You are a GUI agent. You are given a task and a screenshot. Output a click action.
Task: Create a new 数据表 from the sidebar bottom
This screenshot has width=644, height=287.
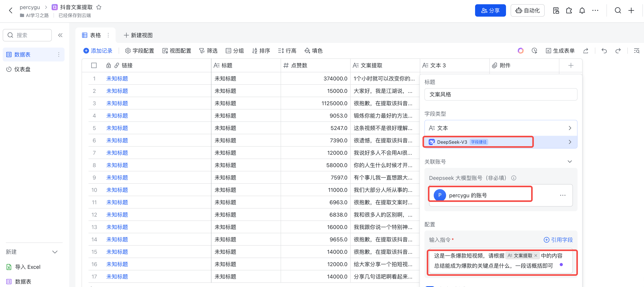tap(19, 282)
